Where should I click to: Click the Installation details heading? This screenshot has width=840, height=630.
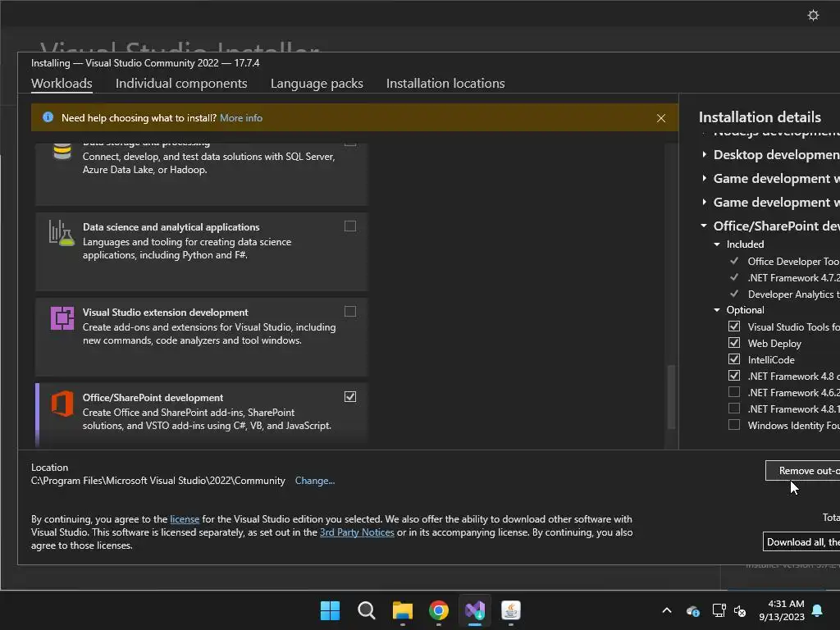760,117
